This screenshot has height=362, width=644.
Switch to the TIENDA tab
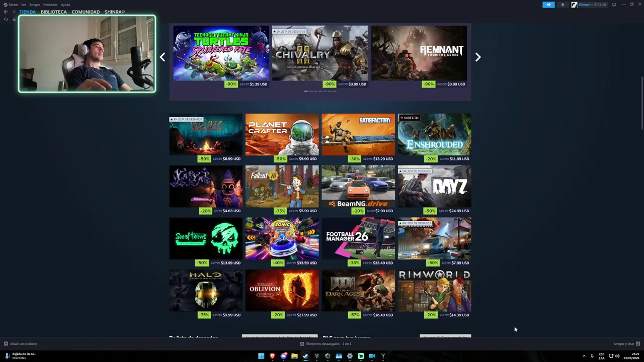pyautogui.click(x=28, y=12)
